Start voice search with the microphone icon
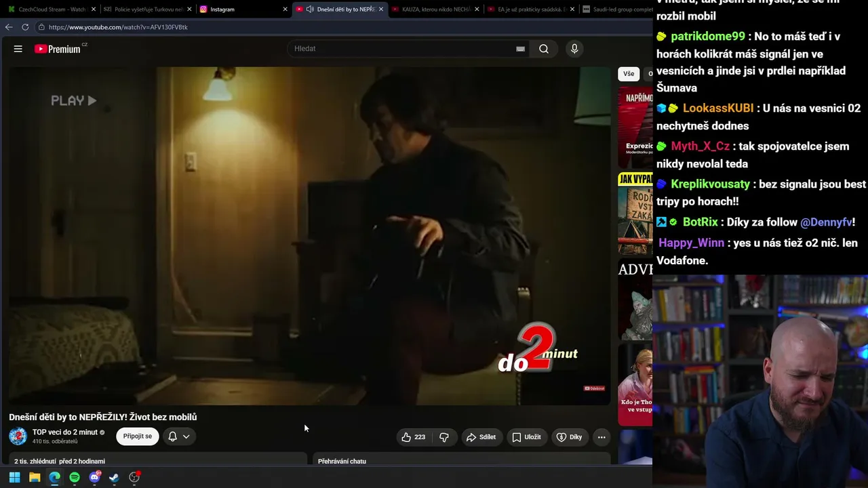 [574, 49]
